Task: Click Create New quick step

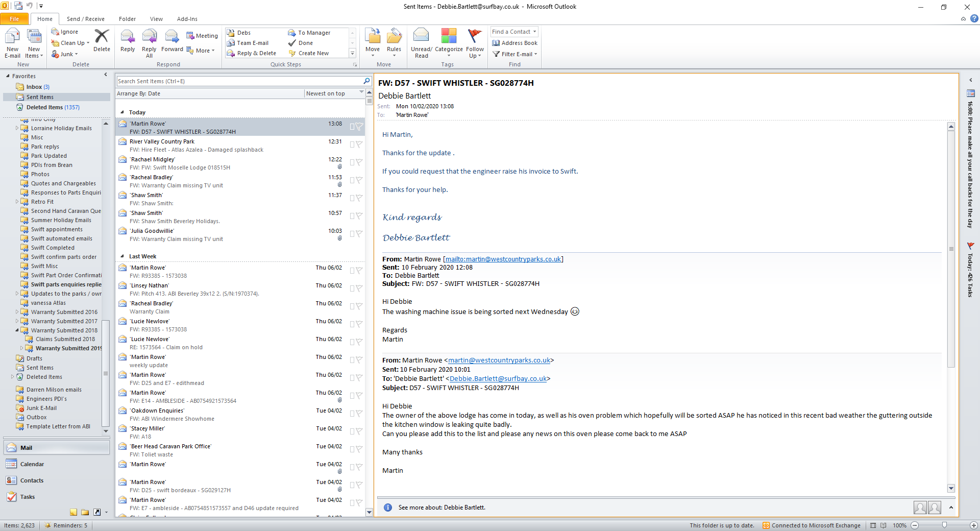Action: (309, 53)
